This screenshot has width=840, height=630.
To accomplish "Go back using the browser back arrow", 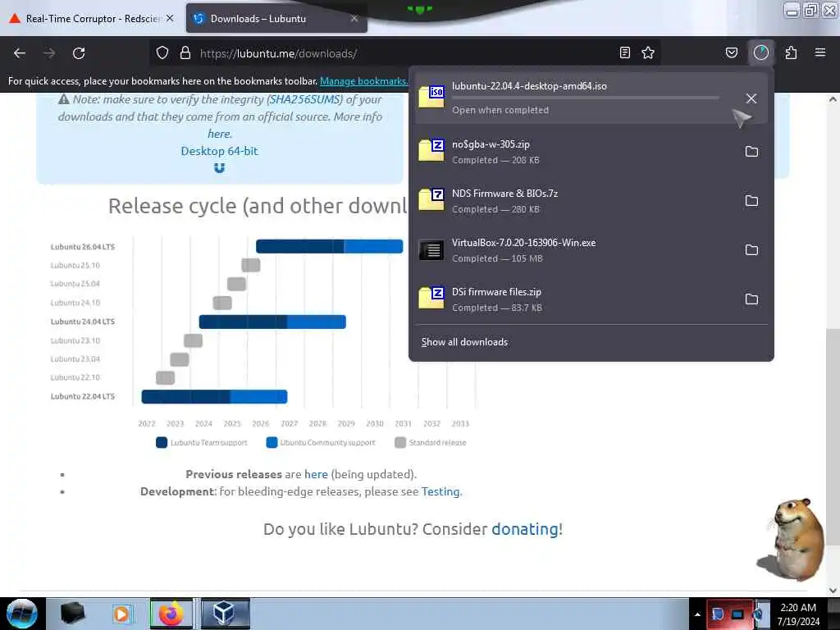I will pos(20,53).
